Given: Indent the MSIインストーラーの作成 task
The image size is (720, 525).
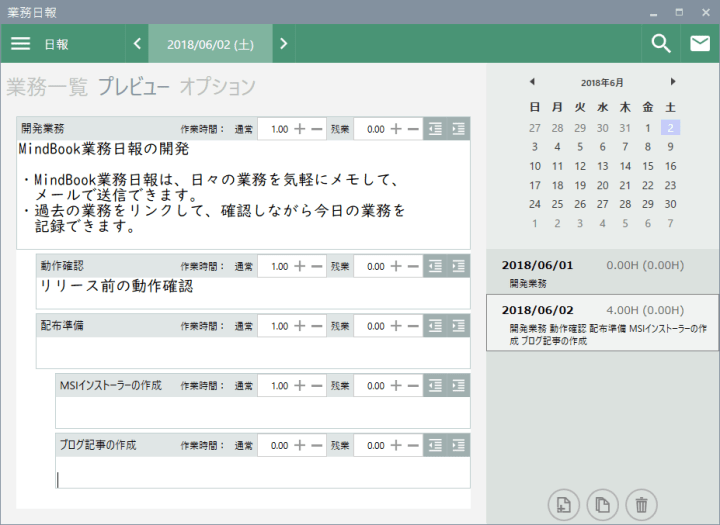Looking at the screenshot, I should pos(458,386).
